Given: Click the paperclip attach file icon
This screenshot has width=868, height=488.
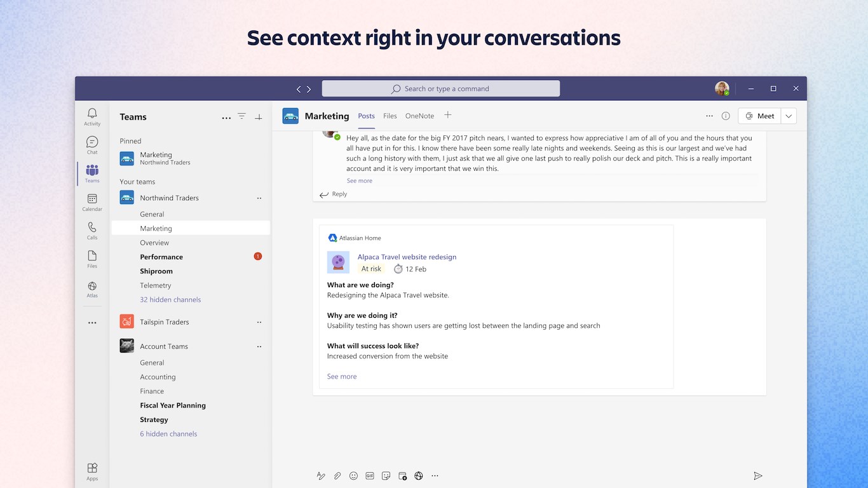Looking at the screenshot, I should tap(337, 475).
